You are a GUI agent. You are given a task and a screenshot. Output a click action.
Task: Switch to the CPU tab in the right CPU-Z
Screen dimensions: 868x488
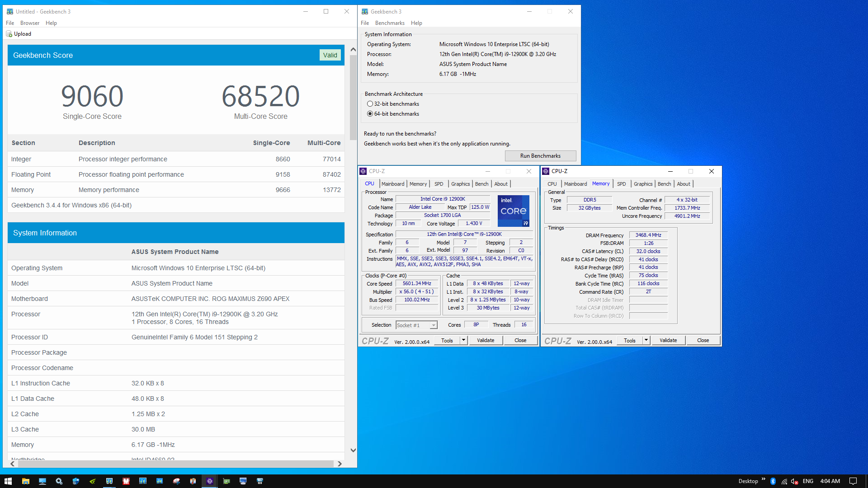552,184
